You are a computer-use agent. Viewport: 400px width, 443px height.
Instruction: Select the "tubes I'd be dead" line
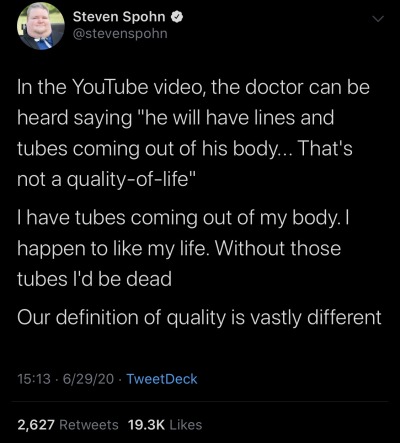[94, 279]
